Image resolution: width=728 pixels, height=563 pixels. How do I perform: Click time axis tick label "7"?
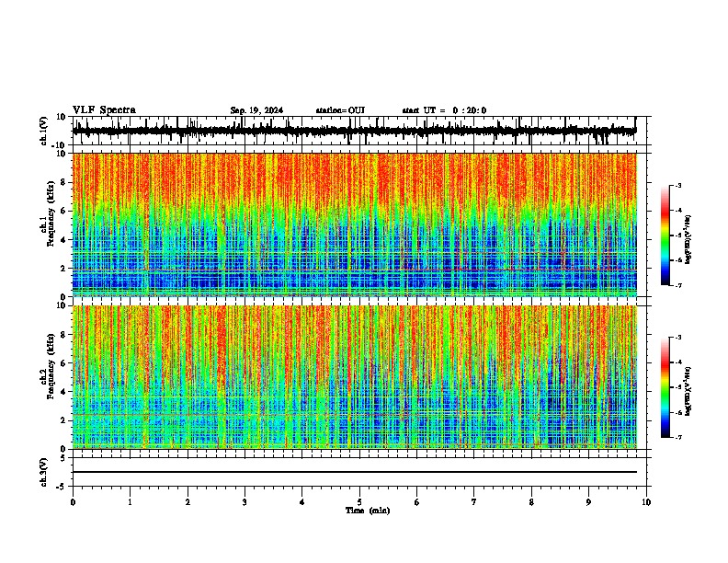[x=474, y=502]
